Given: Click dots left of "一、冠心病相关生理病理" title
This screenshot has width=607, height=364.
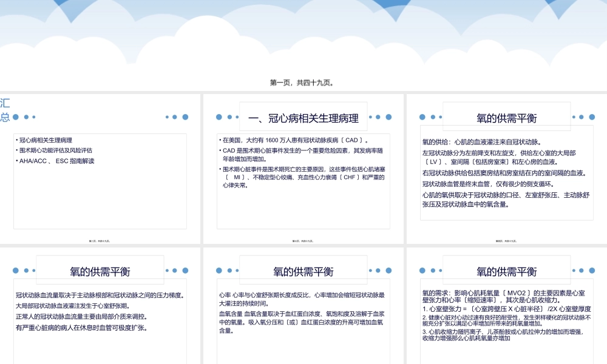Looking at the screenshot, I should pos(226,116).
